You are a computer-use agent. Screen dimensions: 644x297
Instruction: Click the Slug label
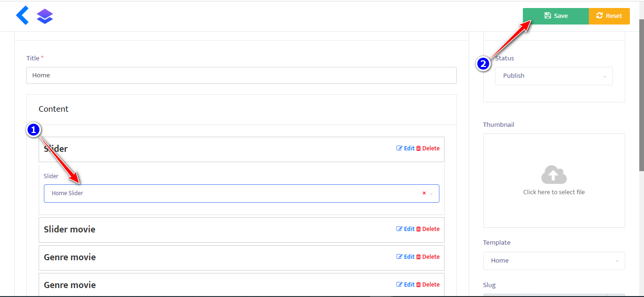click(x=489, y=285)
